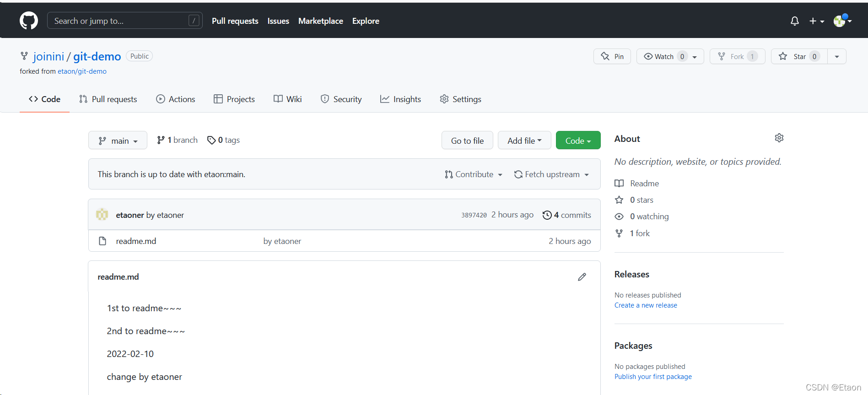The height and width of the screenshot is (395, 868).
Task: Open the Add file dropdown
Action: (524, 141)
